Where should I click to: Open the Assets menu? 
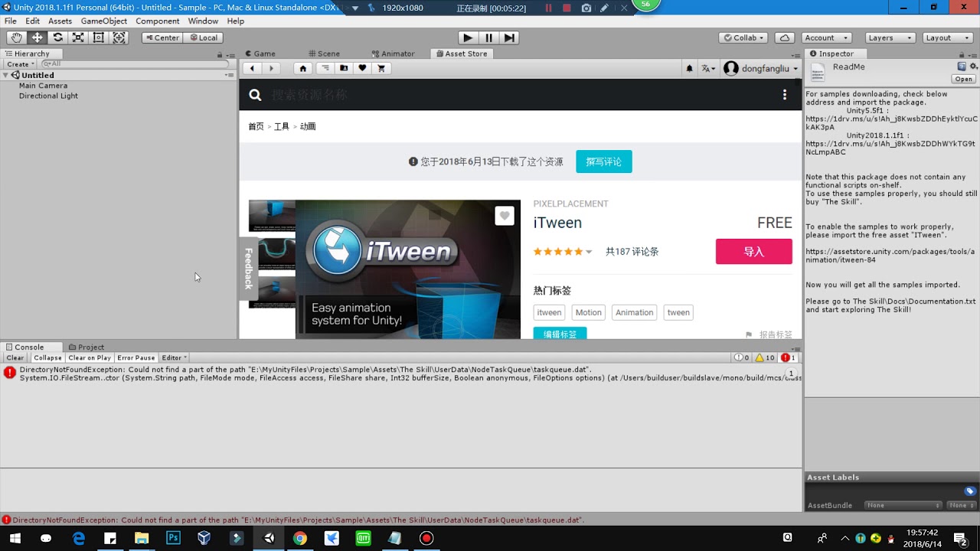pos(60,21)
